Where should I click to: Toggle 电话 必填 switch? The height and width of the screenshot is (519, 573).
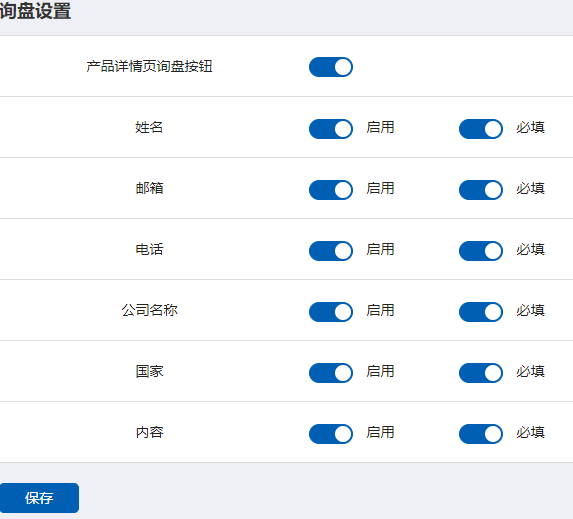pos(481,251)
